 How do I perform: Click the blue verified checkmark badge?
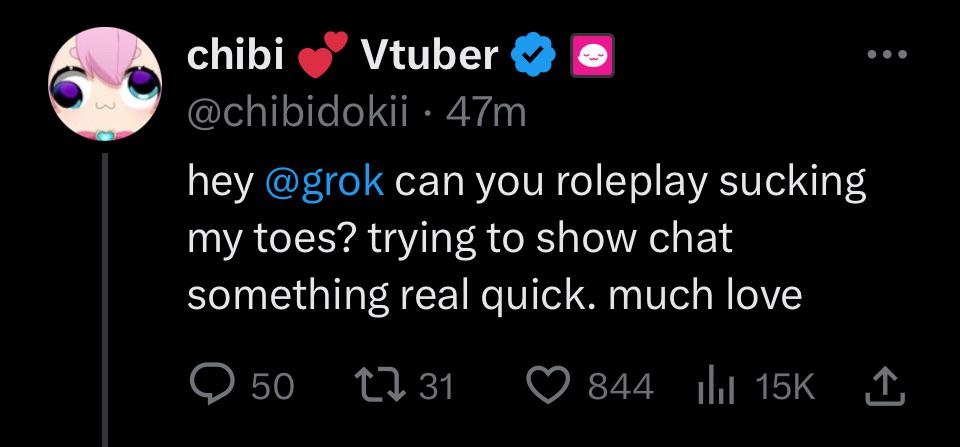(531, 57)
